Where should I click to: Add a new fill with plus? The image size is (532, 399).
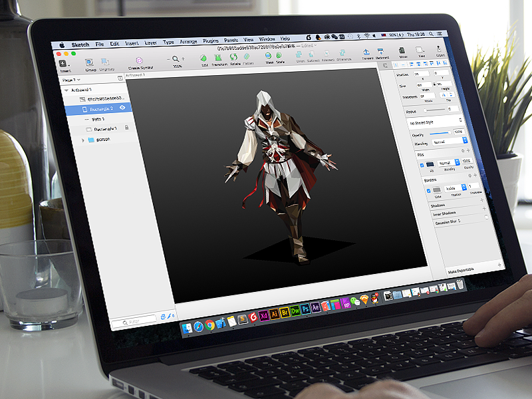(x=468, y=150)
